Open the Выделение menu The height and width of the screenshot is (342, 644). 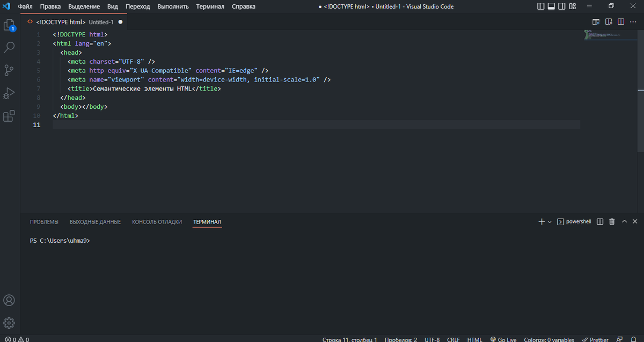(x=84, y=6)
